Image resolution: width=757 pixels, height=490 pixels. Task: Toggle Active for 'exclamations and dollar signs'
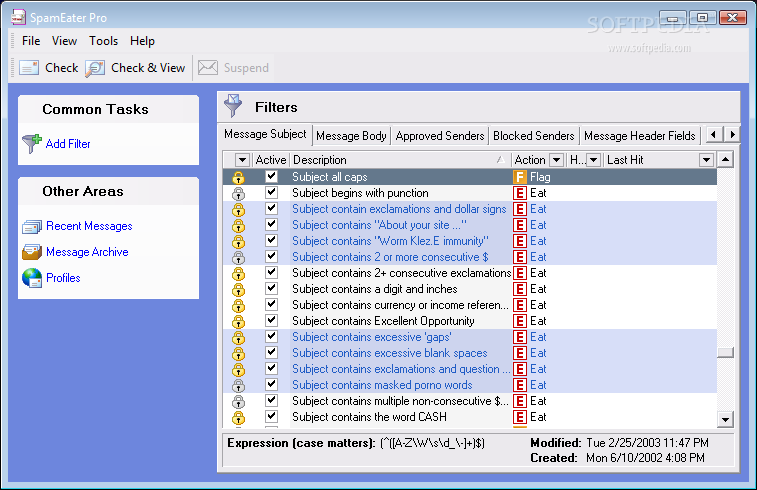tap(272, 208)
